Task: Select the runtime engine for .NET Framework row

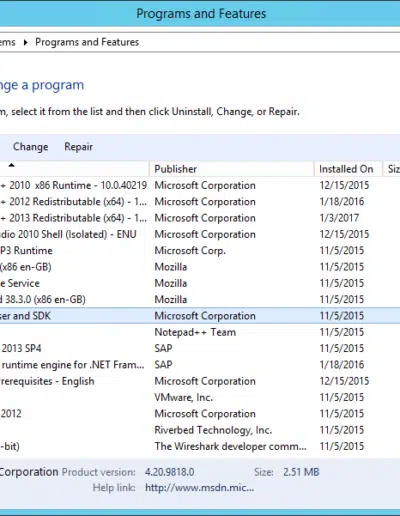Action: tap(200, 365)
